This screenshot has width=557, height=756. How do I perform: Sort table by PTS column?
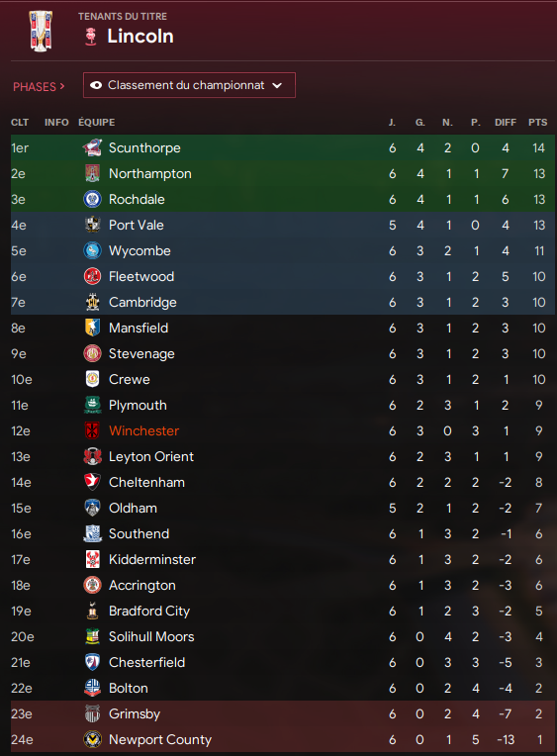pos(538,123)
